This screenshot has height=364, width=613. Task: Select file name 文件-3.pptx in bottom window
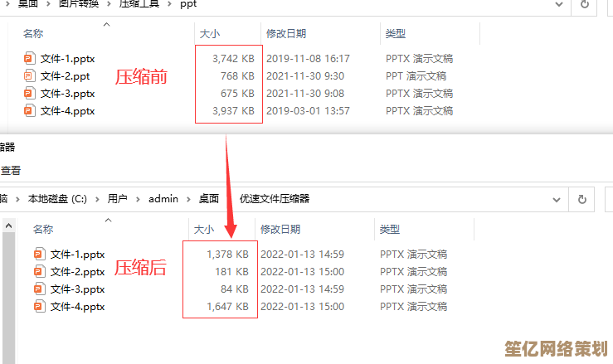coord(77,289)
